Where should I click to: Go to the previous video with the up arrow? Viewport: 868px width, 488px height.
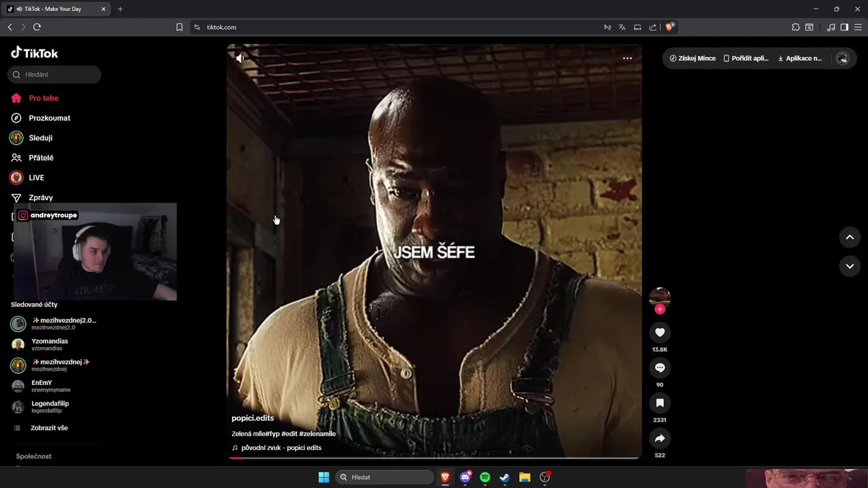pos(850,237)
